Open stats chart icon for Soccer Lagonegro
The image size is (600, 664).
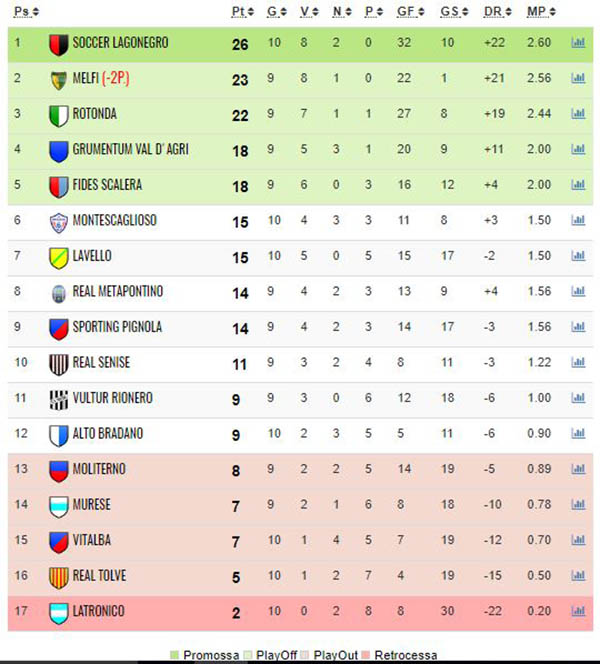[x=578, y=42]
